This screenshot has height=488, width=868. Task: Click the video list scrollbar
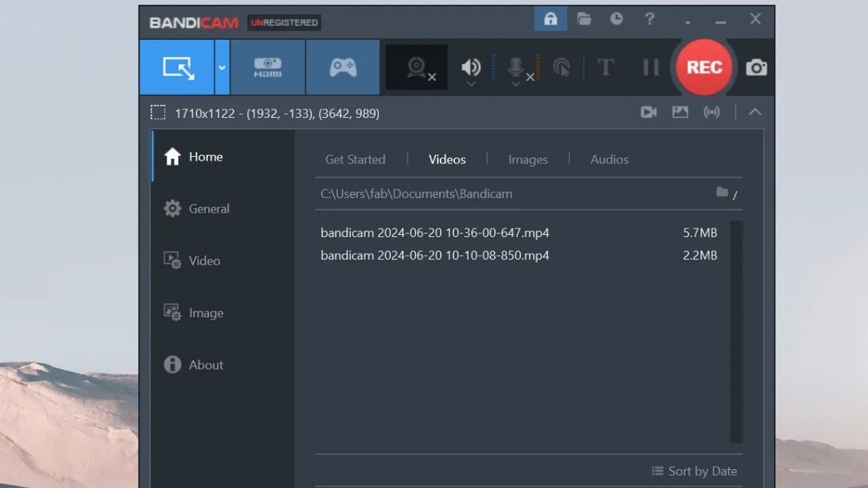(736, 332)
